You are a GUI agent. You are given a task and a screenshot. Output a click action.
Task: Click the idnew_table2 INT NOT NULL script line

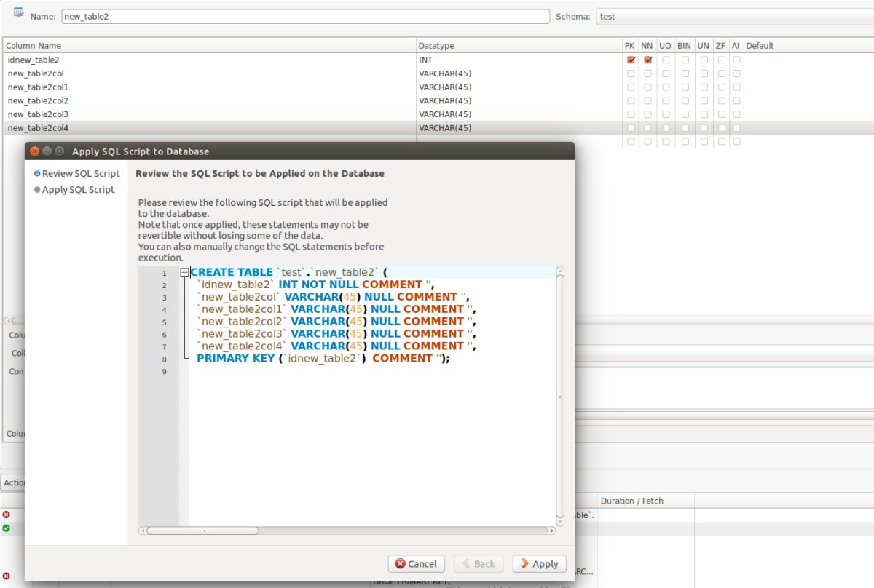point(316,285)
